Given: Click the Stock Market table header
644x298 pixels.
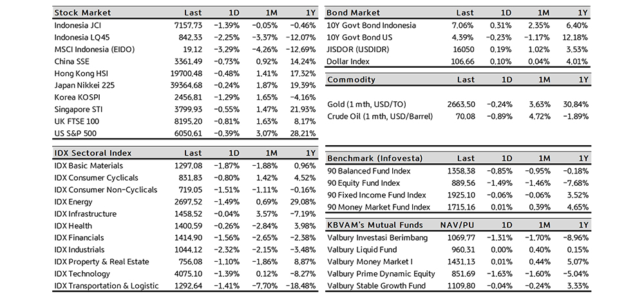Looking at the screenshot, I should click(x=82, y=13).
